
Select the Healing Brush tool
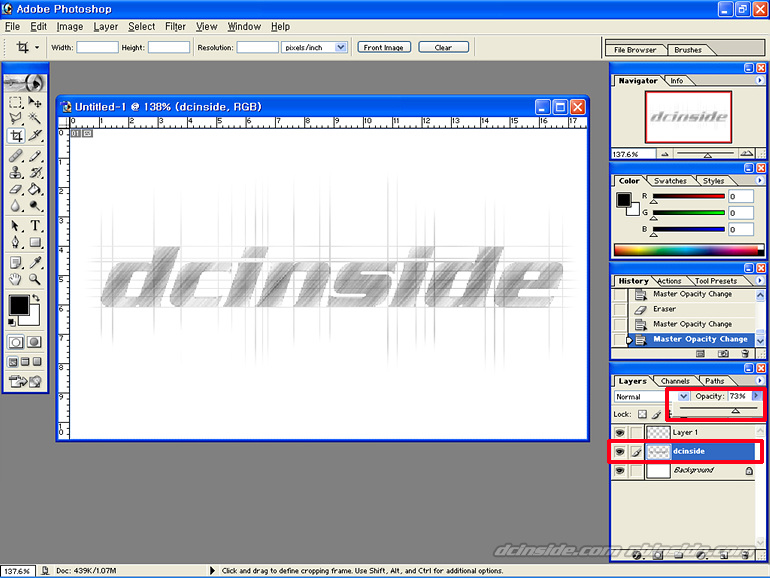tap(16, 156)
